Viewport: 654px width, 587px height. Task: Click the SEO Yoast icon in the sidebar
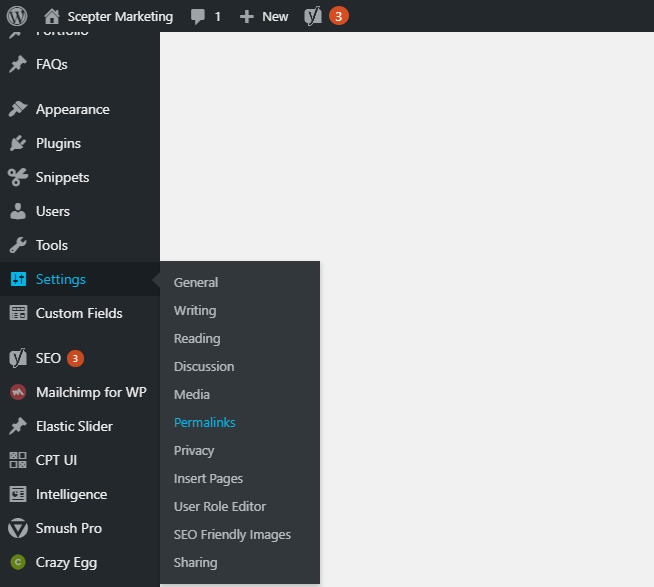pos(18,358)
